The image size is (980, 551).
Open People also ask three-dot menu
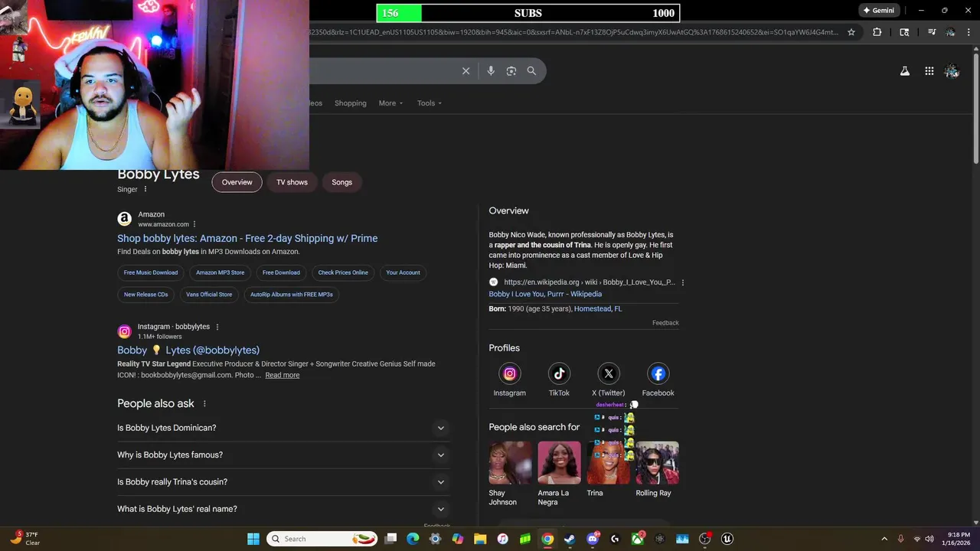point(204,403)
